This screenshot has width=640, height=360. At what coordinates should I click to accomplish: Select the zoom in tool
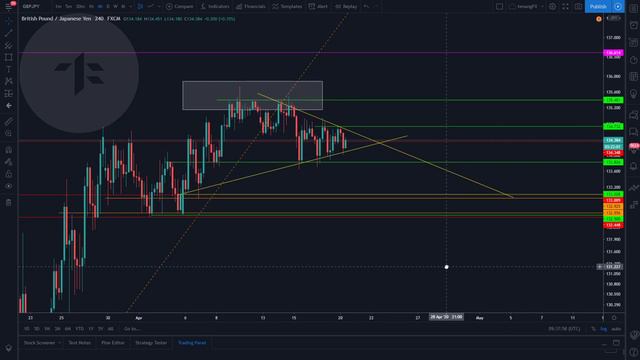tap(8, 133)
